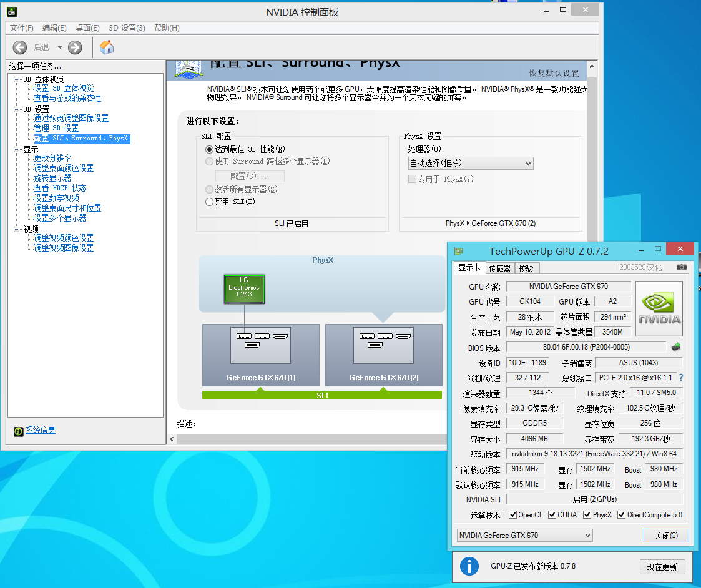Open GPU selector dropdown in GPU-Z
This screenshot has height=588, width=701.
pos(525,535)
